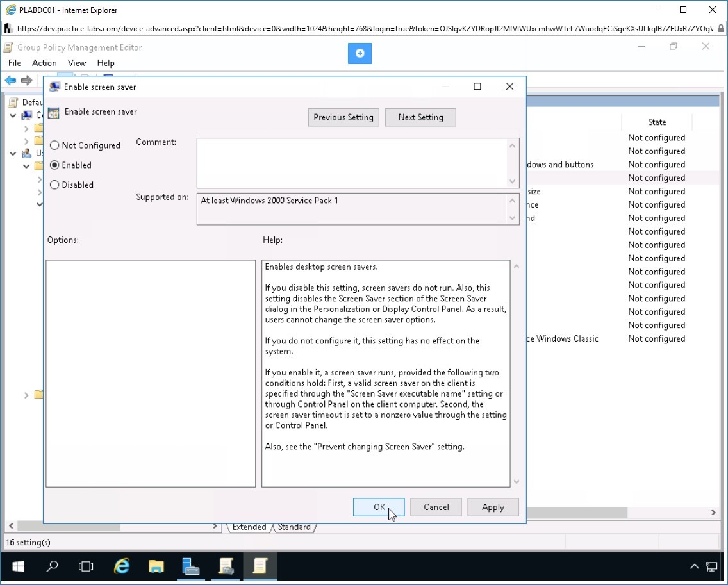
Task: Open the File menu
Action: click(14, 63)
